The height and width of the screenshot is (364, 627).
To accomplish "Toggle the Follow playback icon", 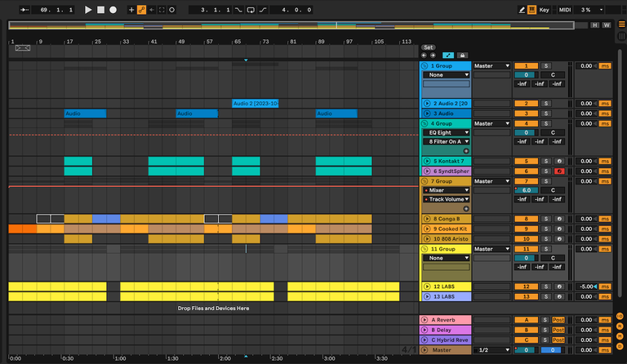I will tap(24, 10).
